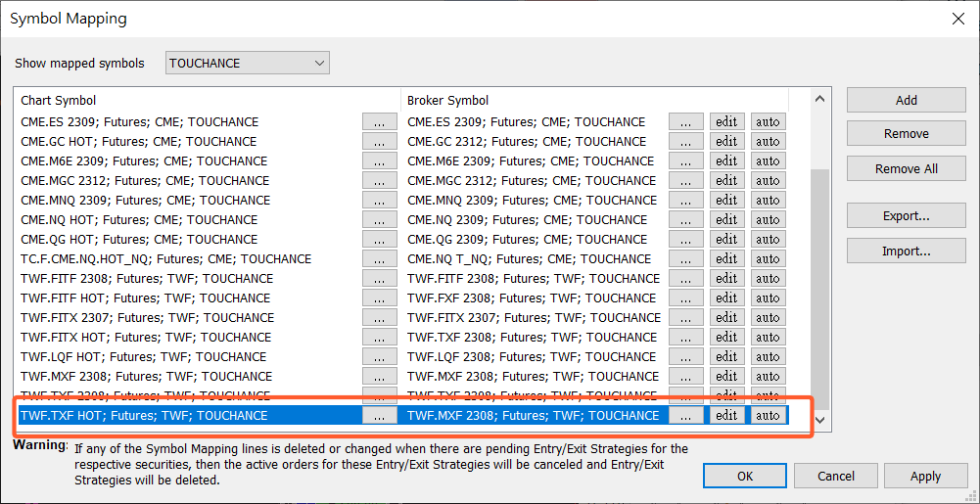This screenshot has width=980, height=504.
Task: Click the Export... button
Action: [x=907, y=216]
